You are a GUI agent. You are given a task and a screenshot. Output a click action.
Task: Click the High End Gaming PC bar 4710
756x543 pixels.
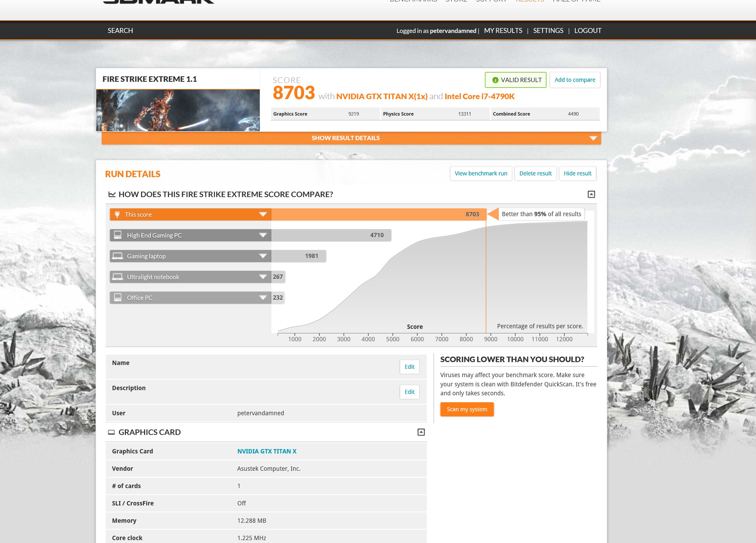point(331,235)
